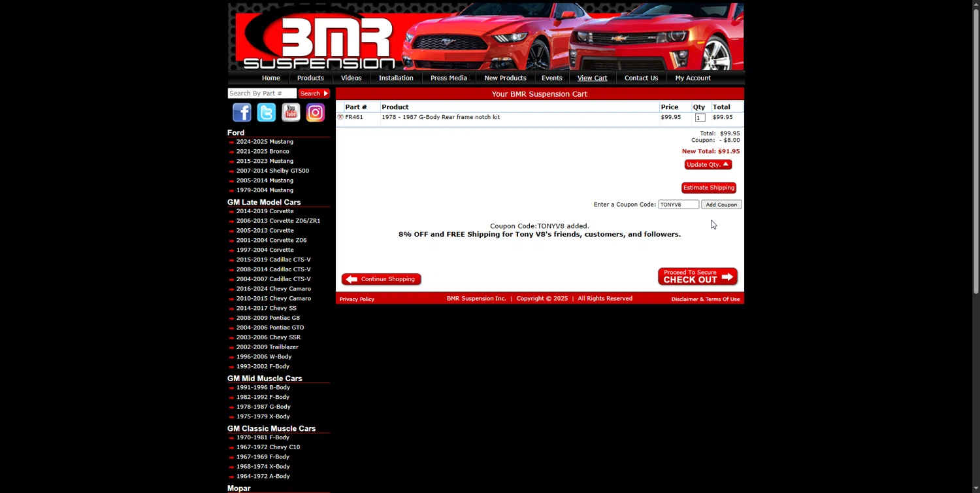Viewport: 980px width, 493px height.
Task: Select 2024-2025 Mustang category
Action: click(x=265, y=142)
